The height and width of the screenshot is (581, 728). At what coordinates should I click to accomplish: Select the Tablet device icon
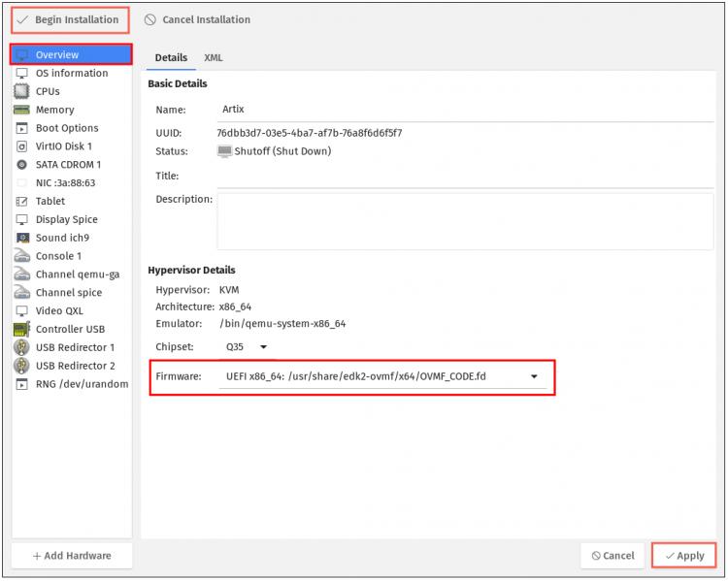[x=21, y=201]
